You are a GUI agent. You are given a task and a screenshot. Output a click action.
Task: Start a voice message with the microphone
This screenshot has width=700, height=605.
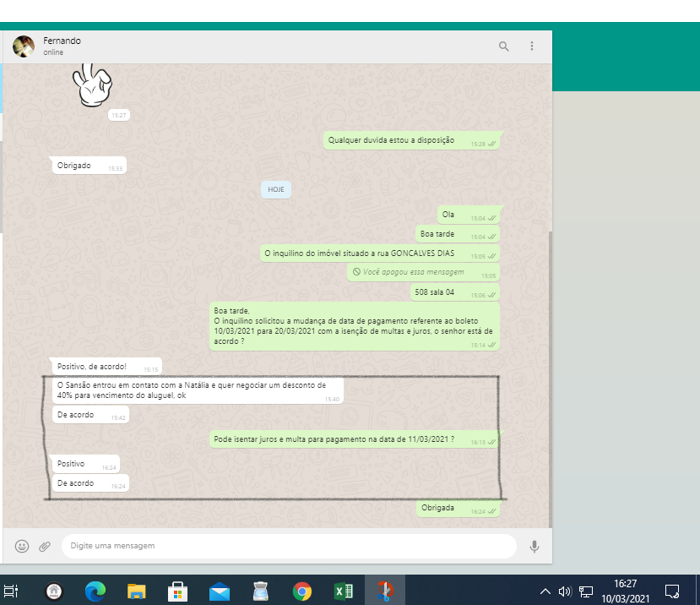(x=534, y=547)
